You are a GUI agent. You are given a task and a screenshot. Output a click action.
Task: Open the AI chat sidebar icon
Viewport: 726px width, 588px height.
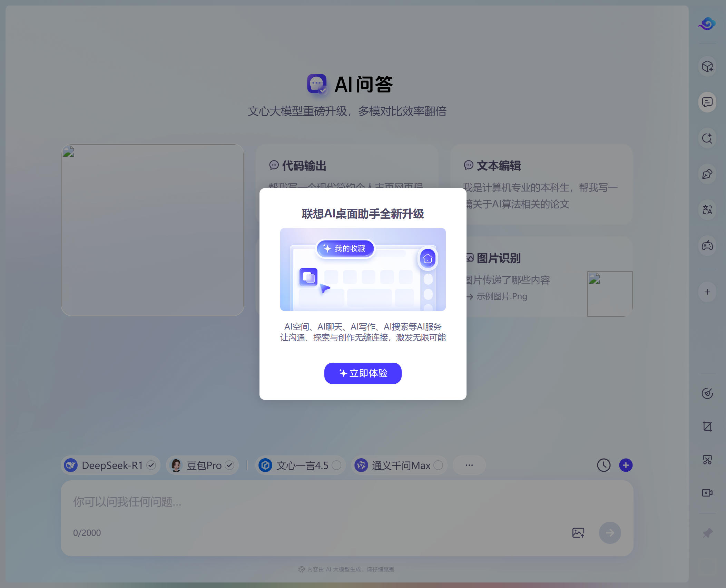(707, 102)
